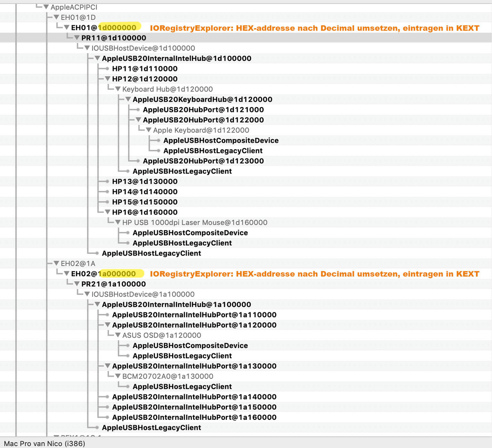The image size is (492, 448).
Task: Click the BCM20702A0@1a130000 label
Action: [168, 376]
